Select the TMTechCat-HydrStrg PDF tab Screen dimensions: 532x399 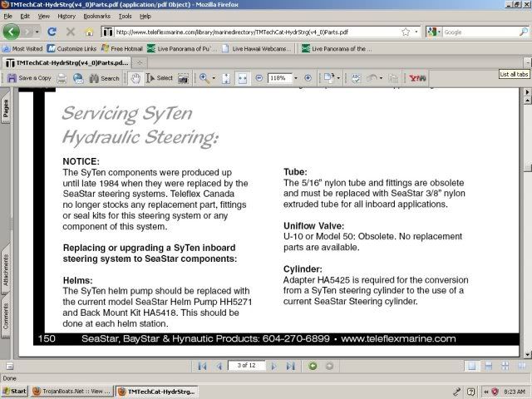tap(66, 63)
